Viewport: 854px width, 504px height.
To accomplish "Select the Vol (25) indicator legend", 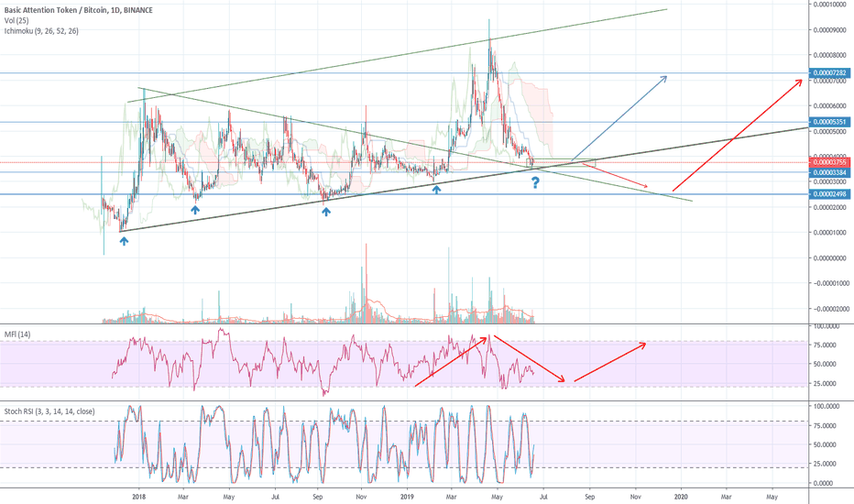I will (x=16, y=20).
